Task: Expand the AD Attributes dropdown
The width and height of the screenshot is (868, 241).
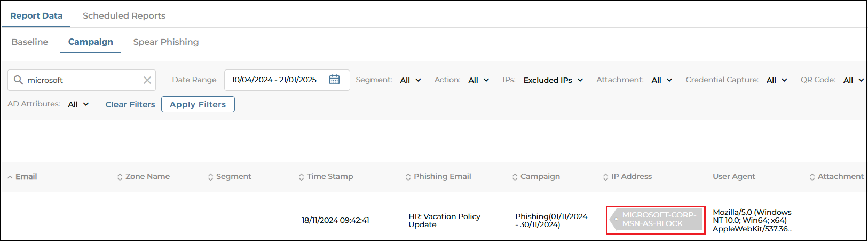Action: tap(78, 104)
